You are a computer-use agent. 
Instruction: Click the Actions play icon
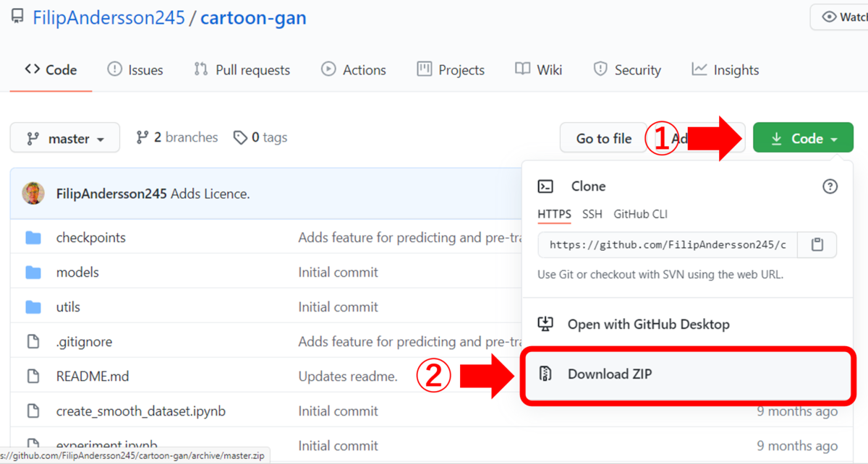328,69
